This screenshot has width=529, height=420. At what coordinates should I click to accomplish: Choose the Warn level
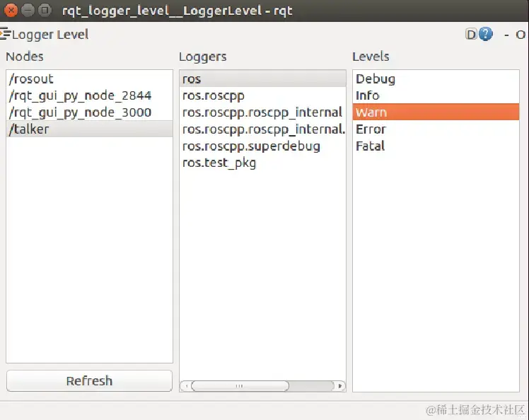pyautogui.click(x=436, y=112)
